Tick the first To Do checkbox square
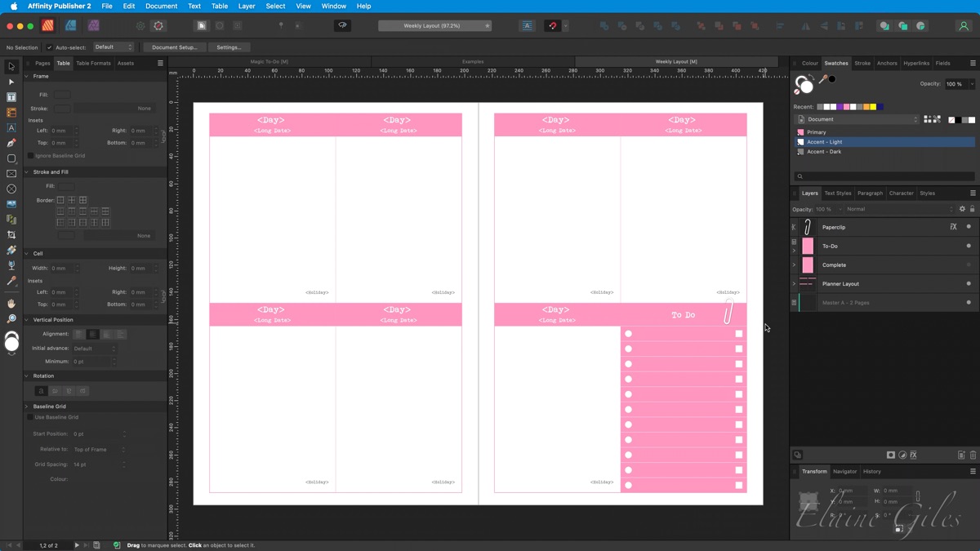Image resolution: width=980 pixels, height=551 pixels. coord(739,333)
